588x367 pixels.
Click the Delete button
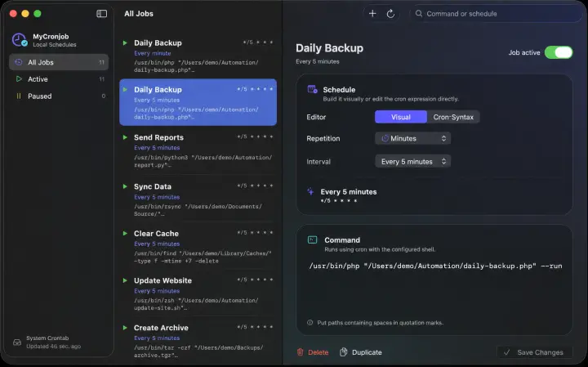(x=313, y=352)
